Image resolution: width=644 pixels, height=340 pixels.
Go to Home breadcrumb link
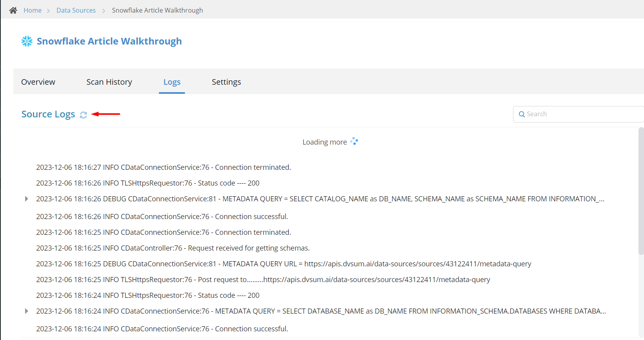[33, 10]
